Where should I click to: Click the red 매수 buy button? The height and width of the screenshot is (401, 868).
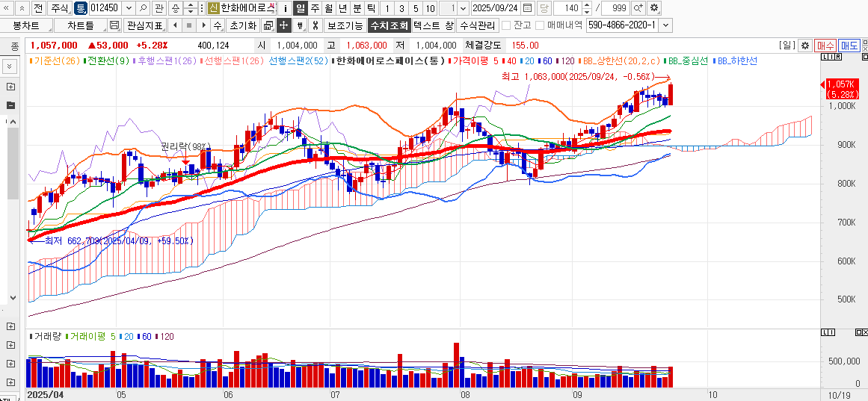coord(825,46)
